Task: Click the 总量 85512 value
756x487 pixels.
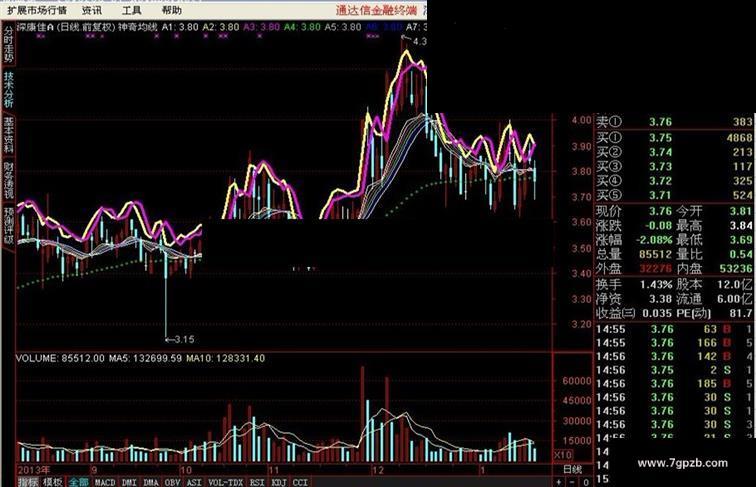Action: (x=655, y=254)
